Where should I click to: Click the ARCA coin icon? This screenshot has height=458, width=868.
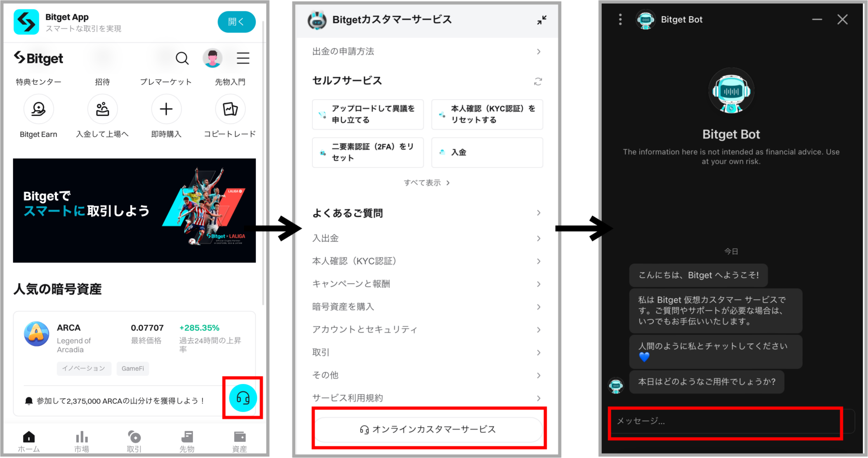(37, 334)
